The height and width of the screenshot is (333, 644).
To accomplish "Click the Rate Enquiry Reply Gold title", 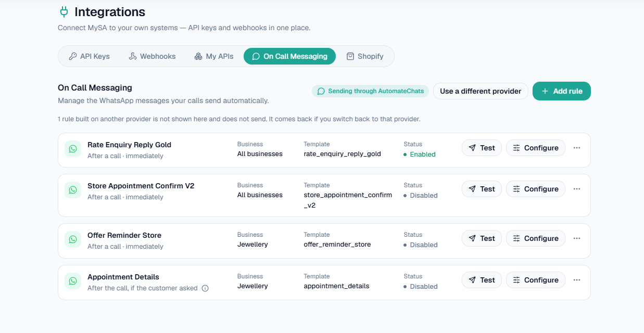I will click(x=129, y=145).
